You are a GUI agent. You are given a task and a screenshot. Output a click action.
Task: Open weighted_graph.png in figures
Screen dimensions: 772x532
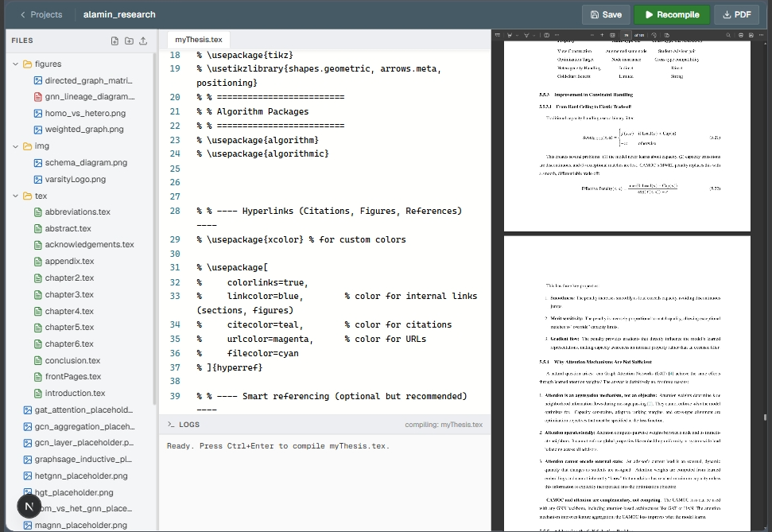tap(84, 130)
